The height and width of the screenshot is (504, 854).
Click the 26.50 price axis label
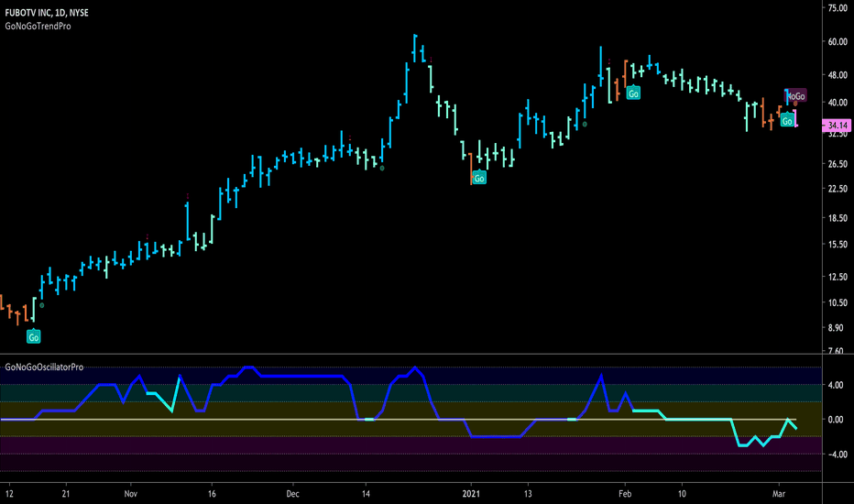(838, 163)
